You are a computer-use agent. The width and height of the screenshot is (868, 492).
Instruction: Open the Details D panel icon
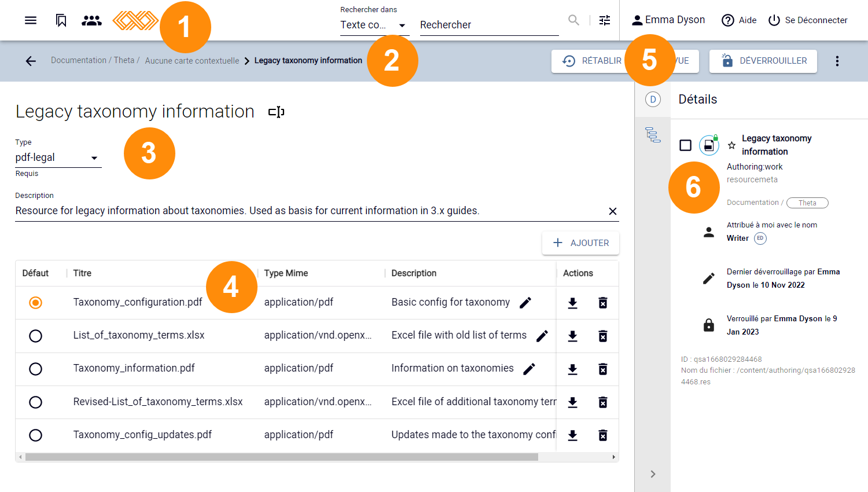pos(653,99)
